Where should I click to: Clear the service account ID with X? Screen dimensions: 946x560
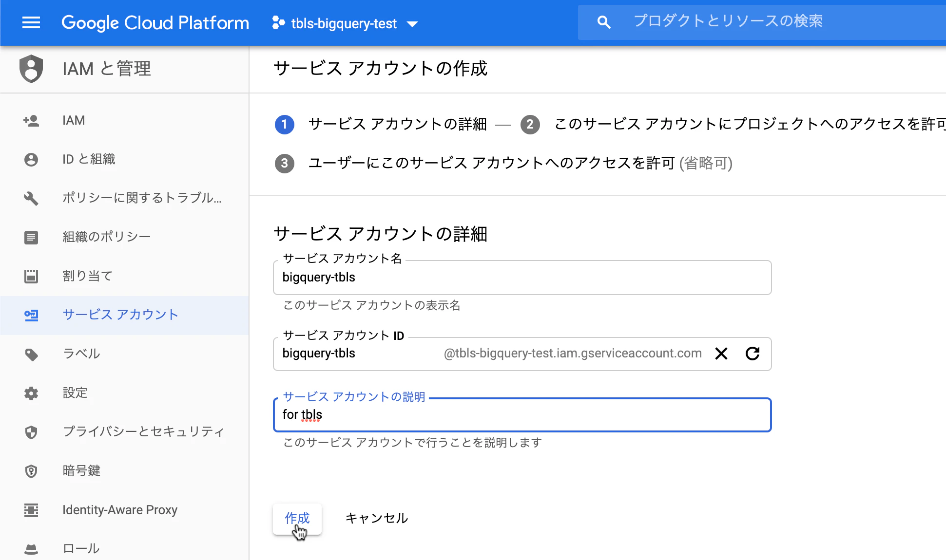pos(721,354)
